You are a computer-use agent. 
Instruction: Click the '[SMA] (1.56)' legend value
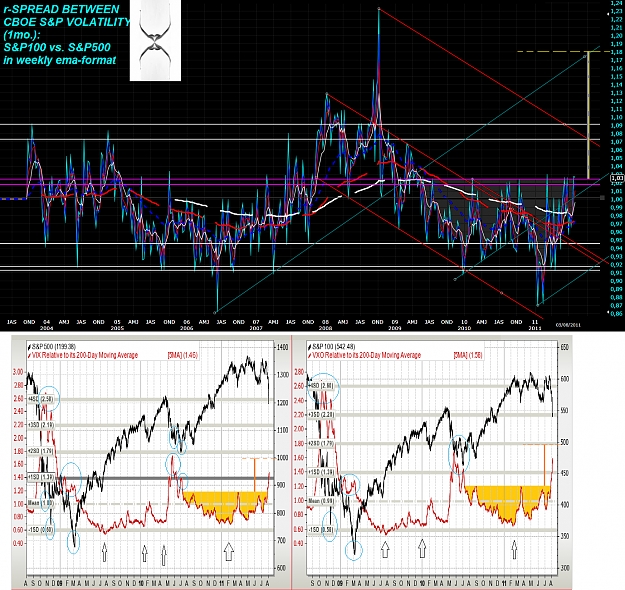468,355
